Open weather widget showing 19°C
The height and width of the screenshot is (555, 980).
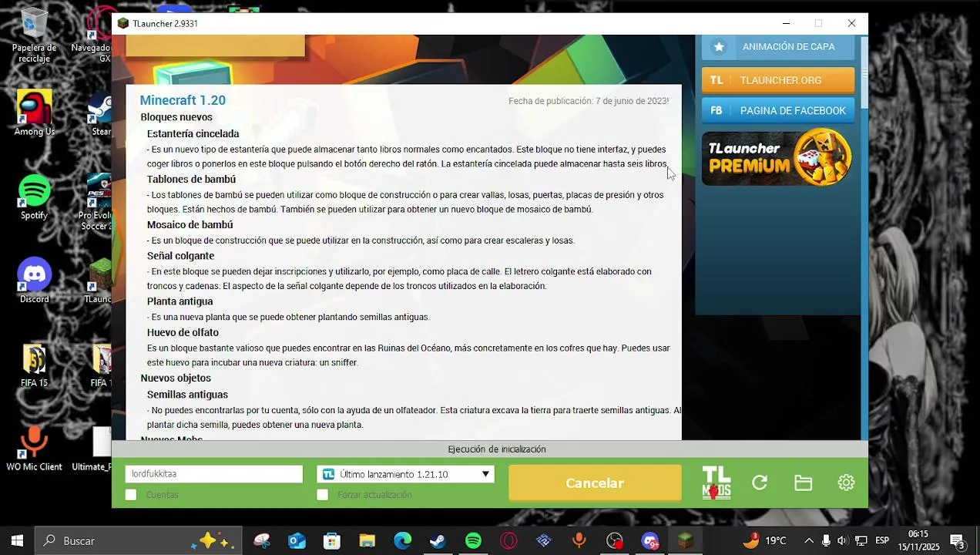pos(764,541)
